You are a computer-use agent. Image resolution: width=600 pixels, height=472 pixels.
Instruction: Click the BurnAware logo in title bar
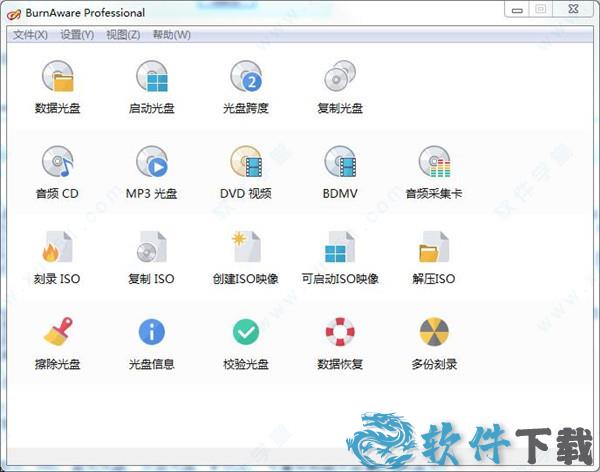tap(14, 14)
